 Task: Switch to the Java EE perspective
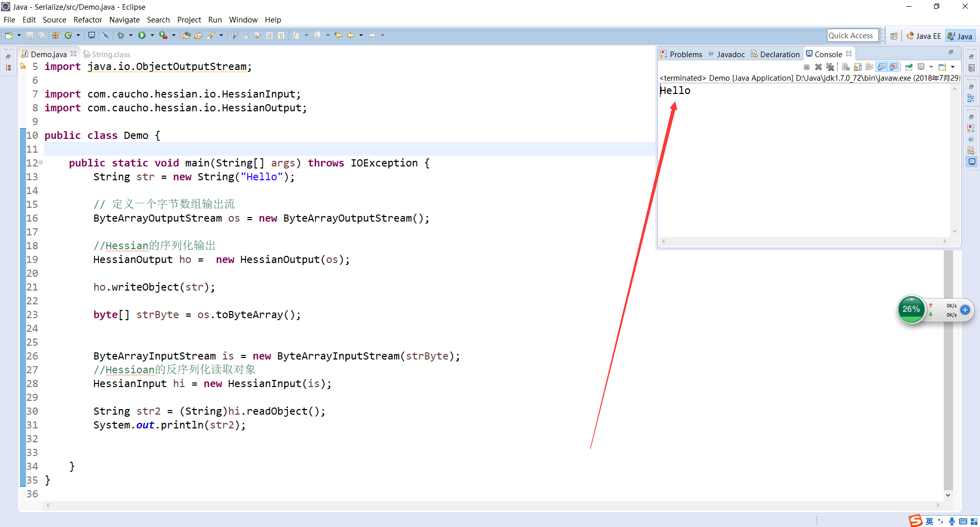[x=923, y=36]
